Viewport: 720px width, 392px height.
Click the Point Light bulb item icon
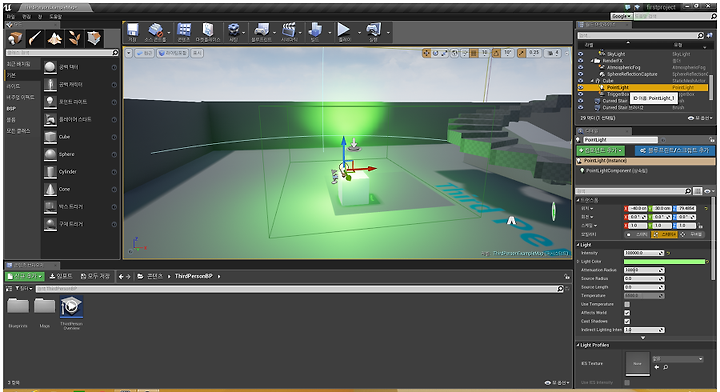pyautogui.click(x=51, y=102)
